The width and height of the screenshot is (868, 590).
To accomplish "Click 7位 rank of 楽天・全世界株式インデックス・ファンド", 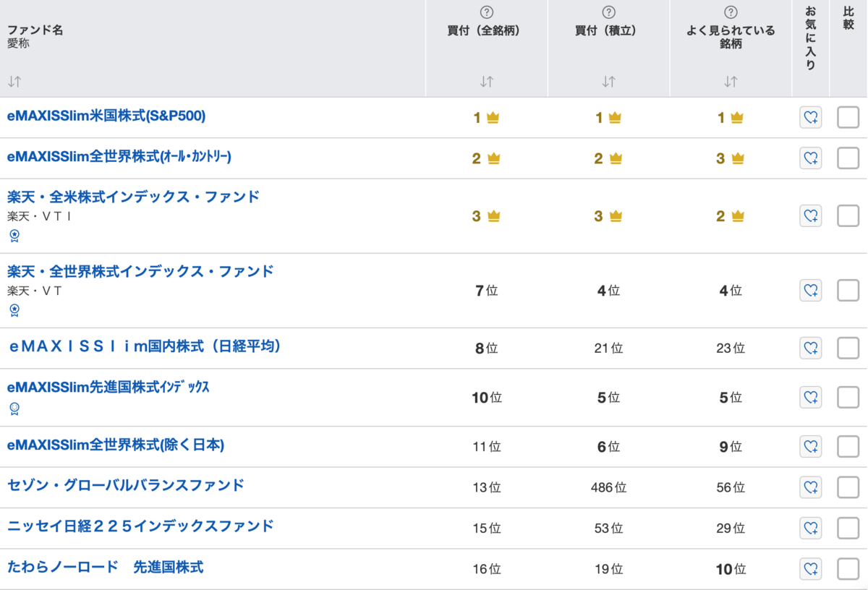I will [x=487, y=291].
